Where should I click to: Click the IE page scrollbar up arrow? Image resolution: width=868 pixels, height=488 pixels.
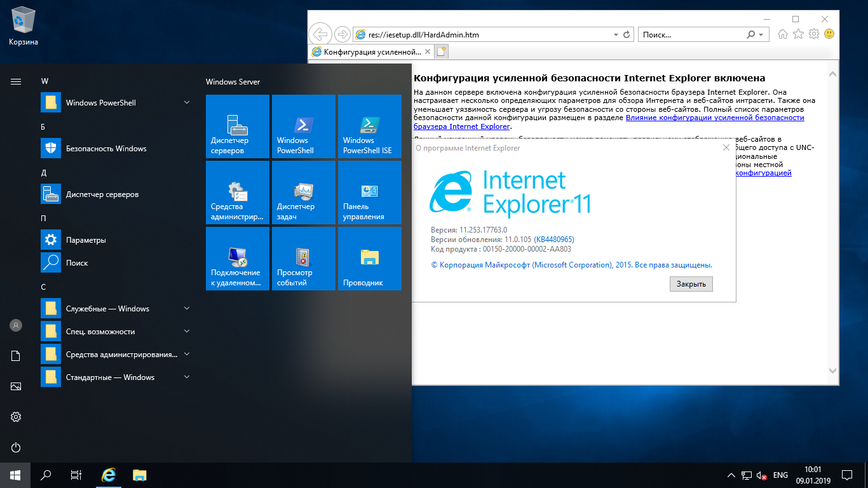click(x=833, y=75)
